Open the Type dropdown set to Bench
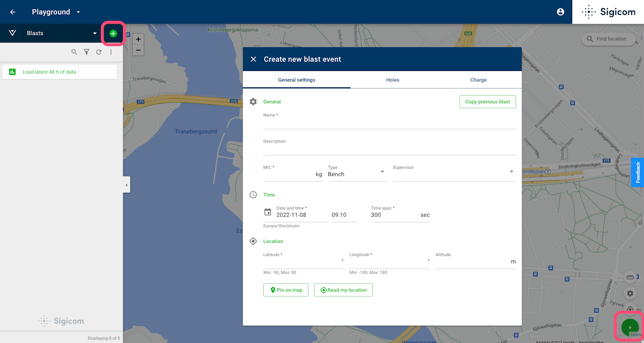644x343 pixels. [357, 174]
